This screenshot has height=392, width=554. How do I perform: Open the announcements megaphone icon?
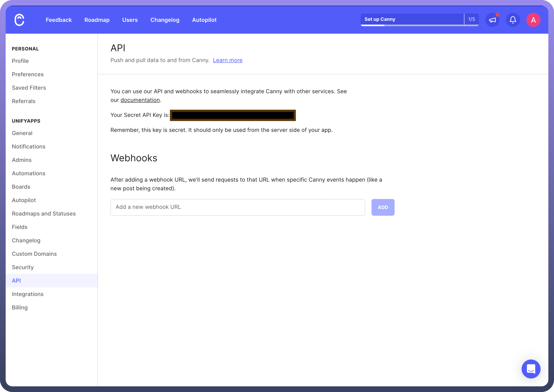[492, 20]
